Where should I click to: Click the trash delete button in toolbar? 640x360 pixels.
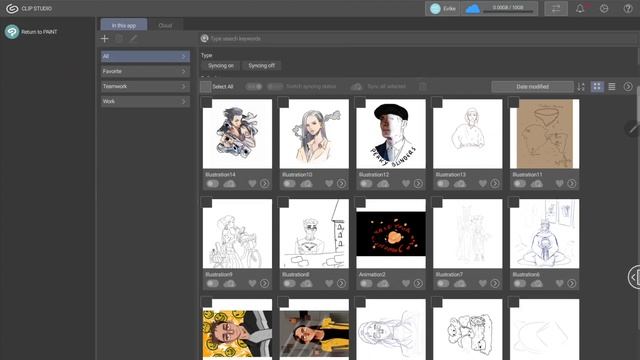423,87
